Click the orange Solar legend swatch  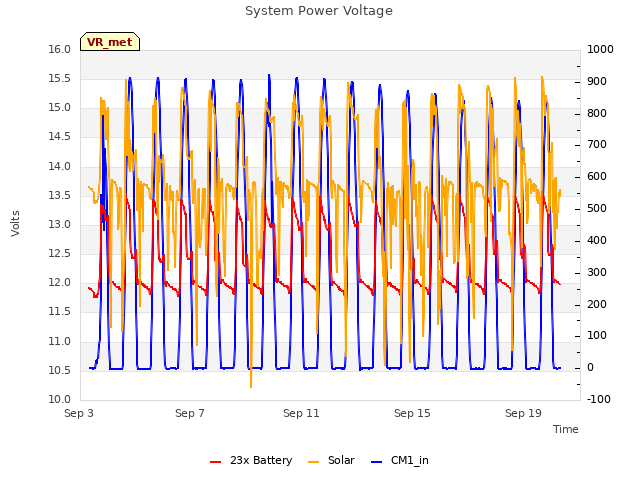313,462
